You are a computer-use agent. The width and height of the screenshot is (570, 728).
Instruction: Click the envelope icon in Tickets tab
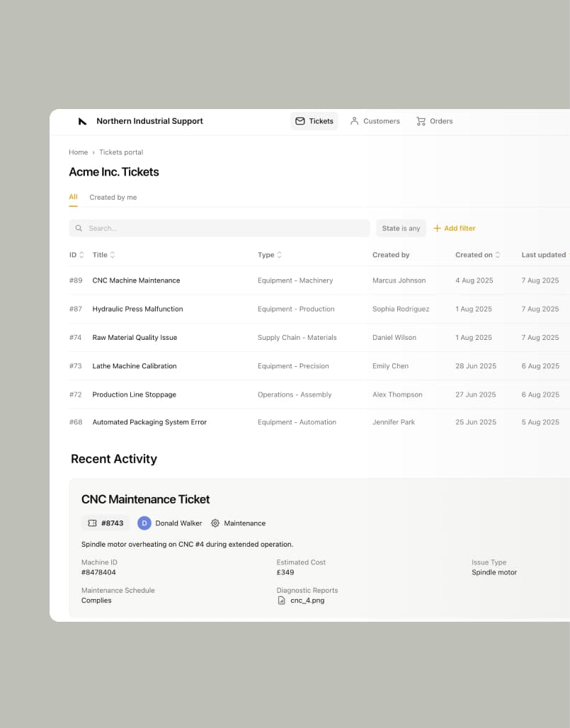pyautogui.click(x=300, y=121)
